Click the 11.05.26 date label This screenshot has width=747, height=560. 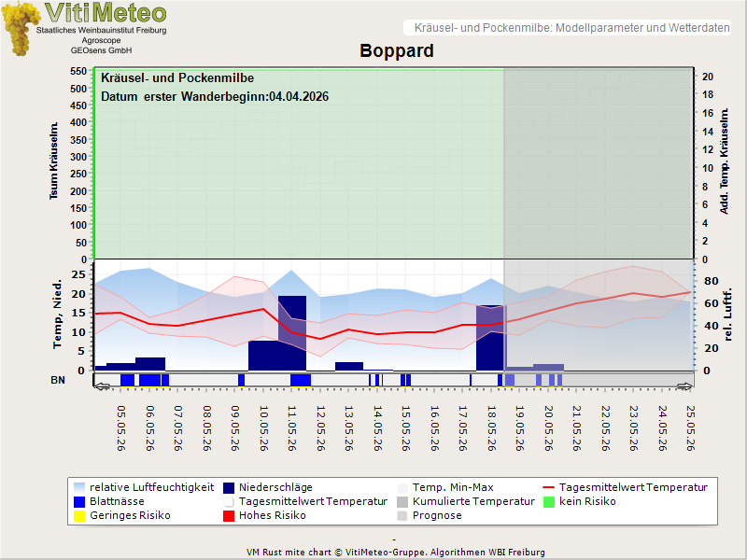tap(292, 428)
